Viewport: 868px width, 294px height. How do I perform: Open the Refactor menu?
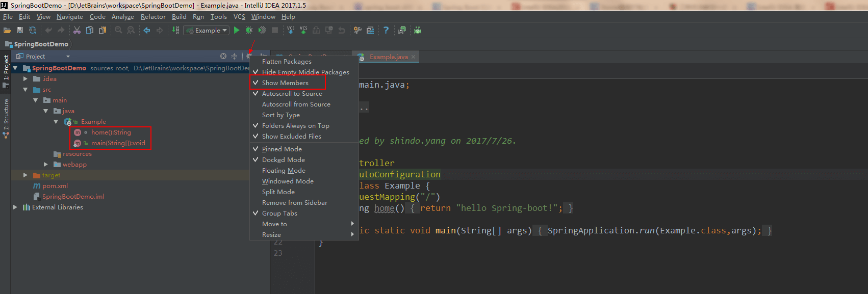tap(153, 17)
